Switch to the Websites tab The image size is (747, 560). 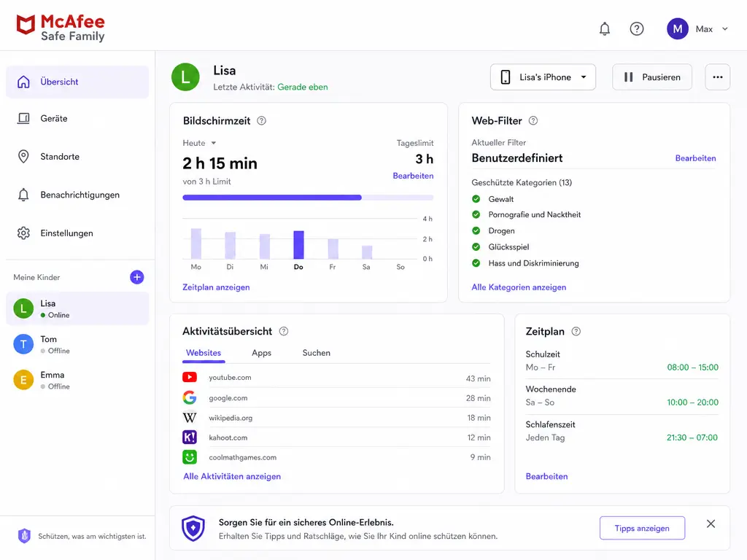[x=204, y=353]
